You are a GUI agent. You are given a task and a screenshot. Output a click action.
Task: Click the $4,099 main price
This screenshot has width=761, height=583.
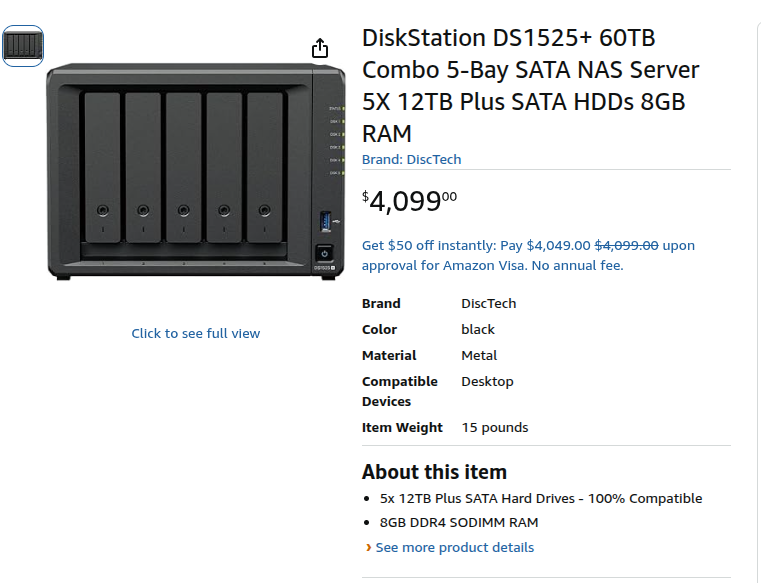[409, 200]
